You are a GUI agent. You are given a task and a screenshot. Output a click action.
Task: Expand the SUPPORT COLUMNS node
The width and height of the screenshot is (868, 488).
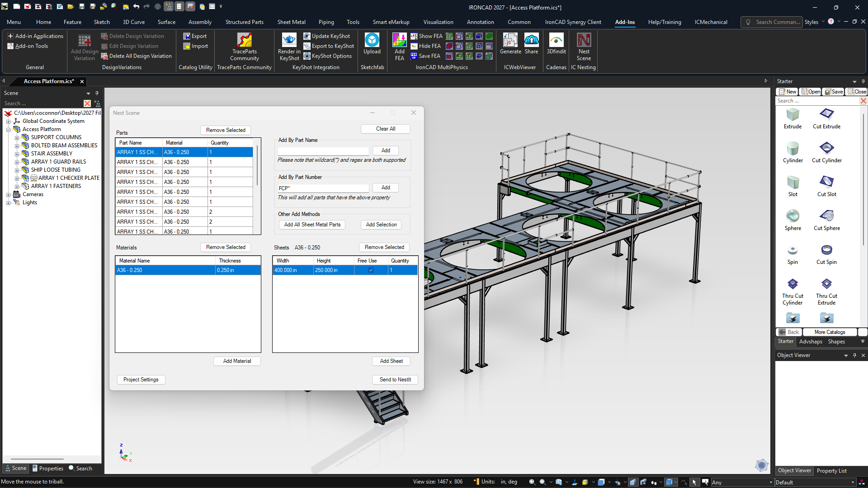[x=17, y=137]
